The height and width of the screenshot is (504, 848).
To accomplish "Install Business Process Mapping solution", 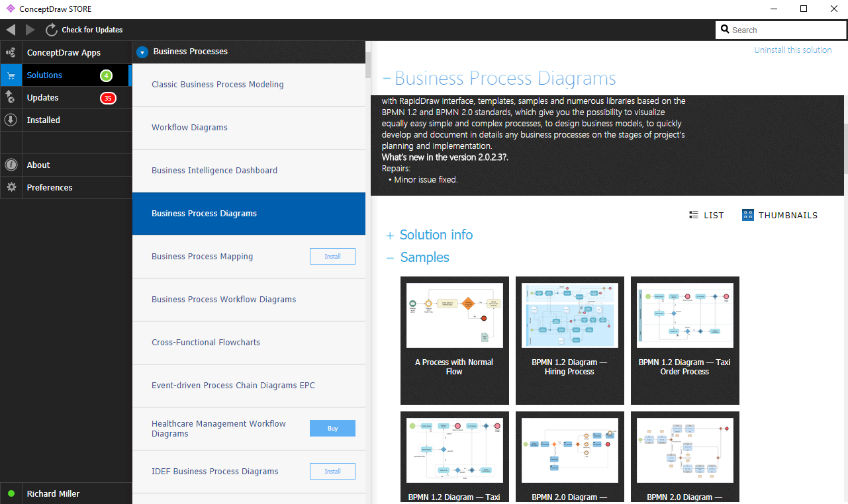I will pyautogui.click(x=332, y=257).
